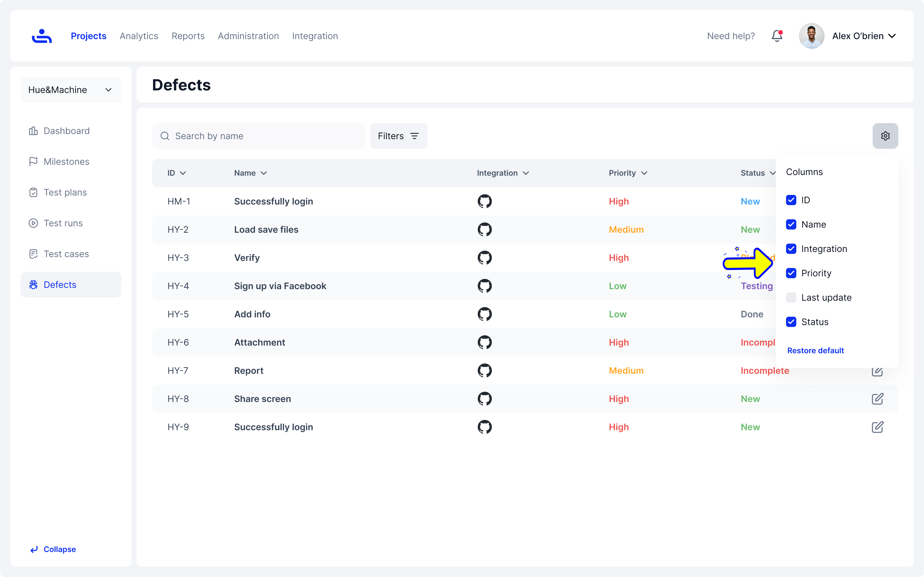Uncheck the Integration column checkbox
Viewport: 924px width, 577px height.
tap(791, 249)
